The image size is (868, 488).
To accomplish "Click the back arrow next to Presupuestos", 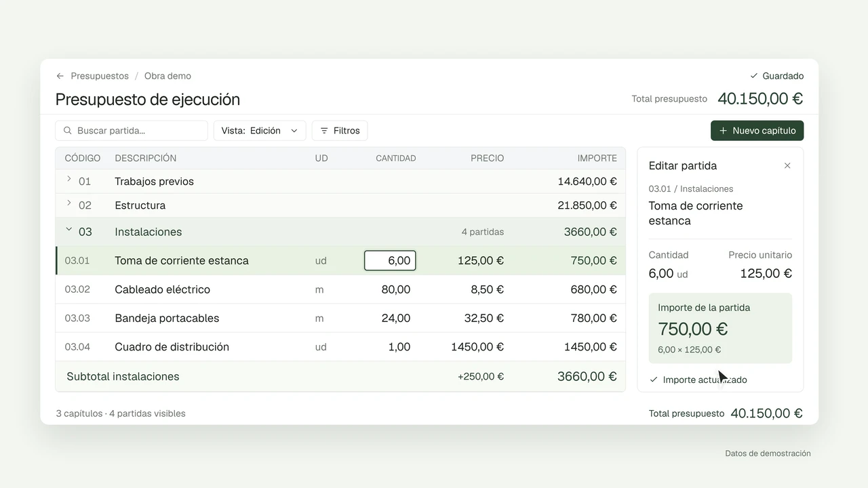I will [x=60, y=76].
